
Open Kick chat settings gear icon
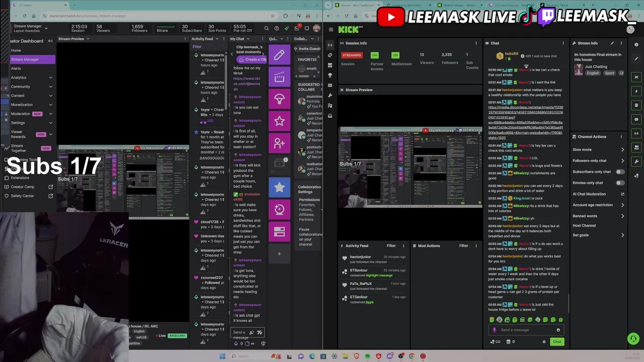544,342
